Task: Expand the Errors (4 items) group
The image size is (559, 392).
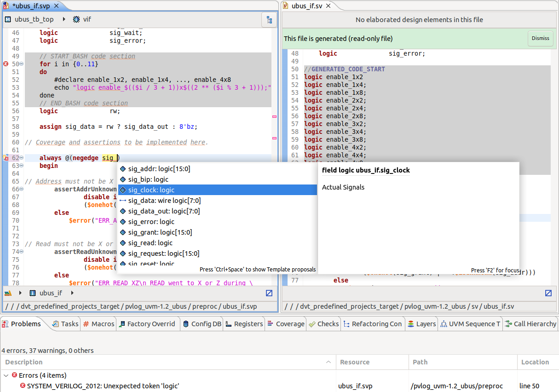Action: (x=6, y=375)
